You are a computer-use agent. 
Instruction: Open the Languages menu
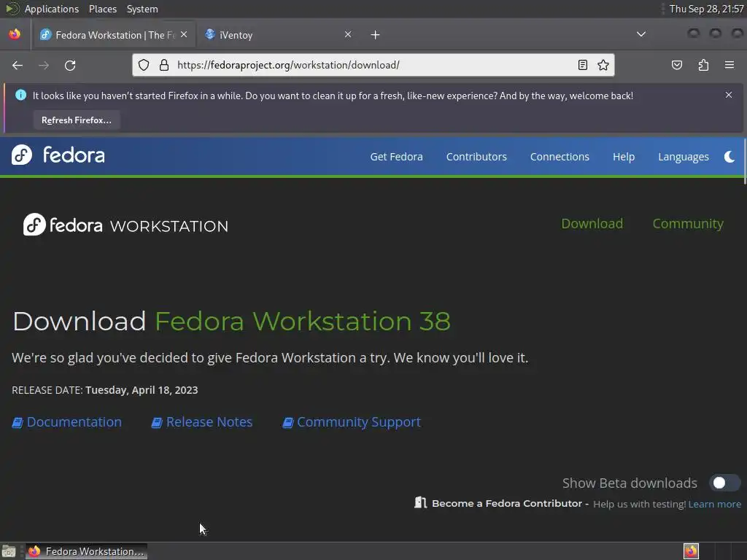(683, 157)
